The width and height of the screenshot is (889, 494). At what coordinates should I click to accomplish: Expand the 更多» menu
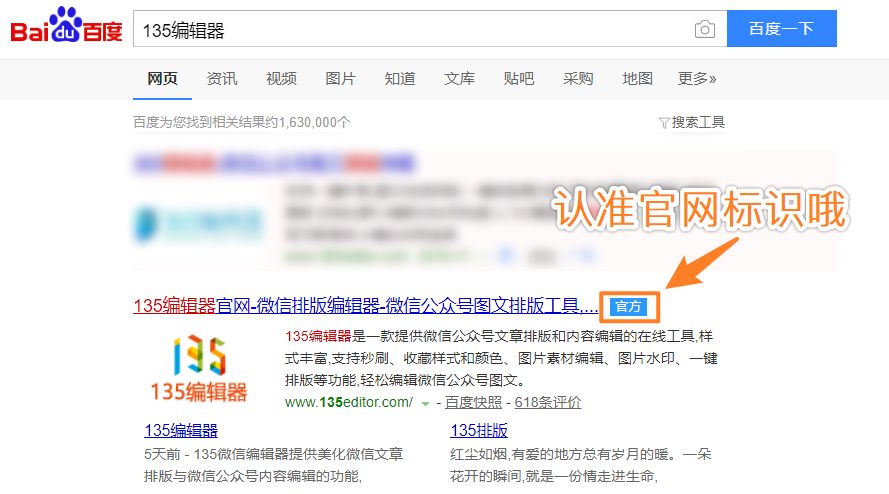(x=697, y=79)
